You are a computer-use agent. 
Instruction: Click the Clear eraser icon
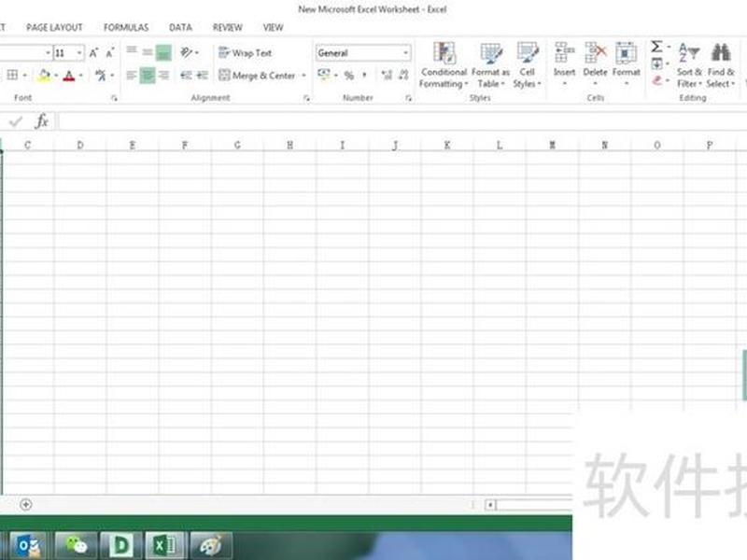click(x=657, y=81)
